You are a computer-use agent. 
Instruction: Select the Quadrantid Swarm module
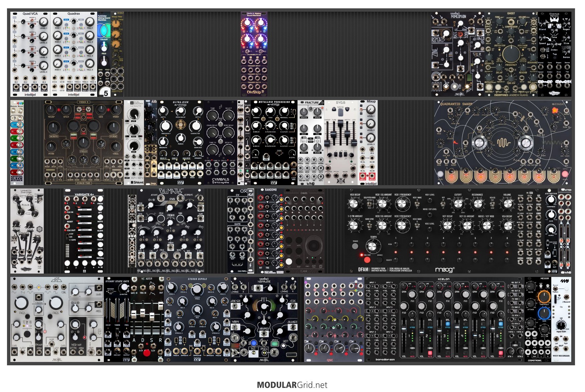503,142
